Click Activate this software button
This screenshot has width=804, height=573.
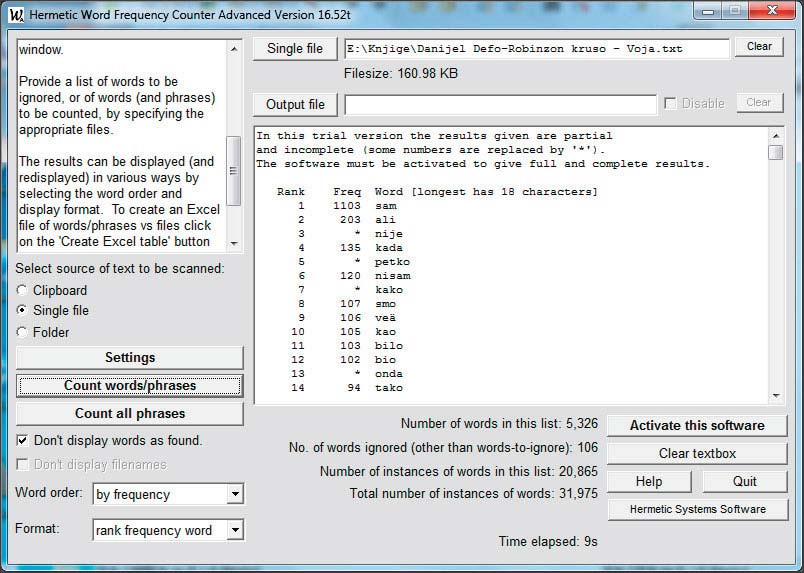697,425
